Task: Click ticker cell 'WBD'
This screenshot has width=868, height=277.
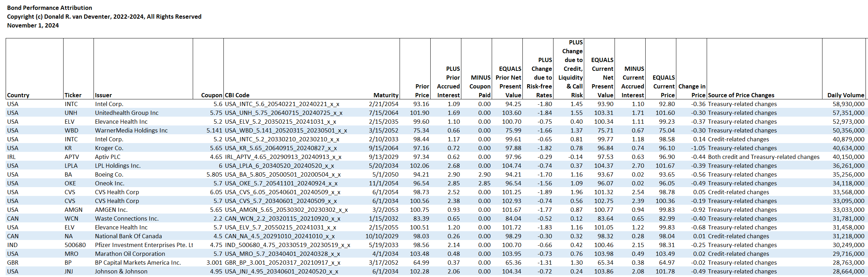Action: pyautogui.click(x=71, y=130)
